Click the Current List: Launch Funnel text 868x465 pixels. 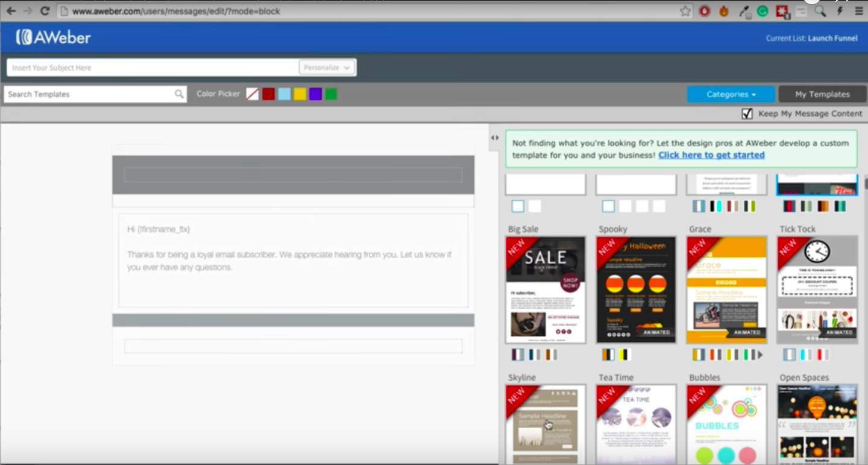811,38
